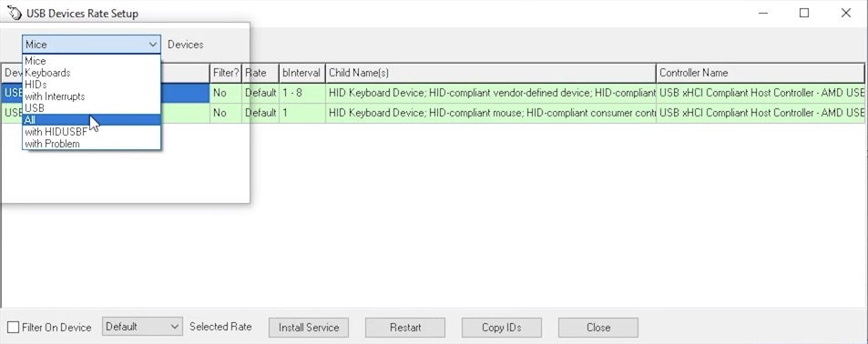Sort by the Controller Name column header
Image resolution: width=868 pixels, height=344 pixels.
760,73
